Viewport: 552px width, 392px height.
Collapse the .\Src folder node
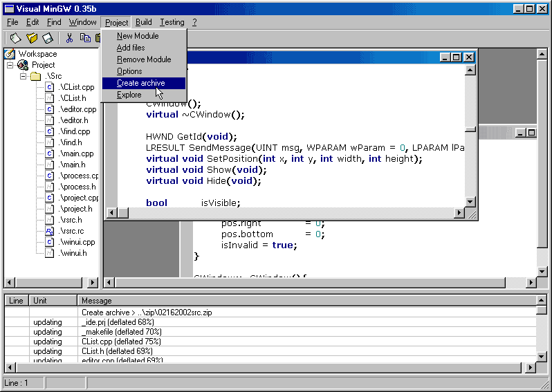pyautogui.click(x=23, y=76)
